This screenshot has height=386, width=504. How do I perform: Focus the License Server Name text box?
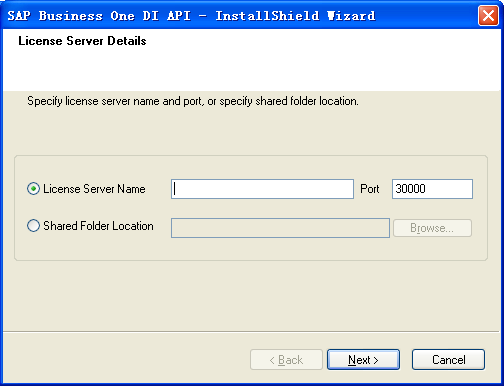pyautogui.click(x=262, y=189)
